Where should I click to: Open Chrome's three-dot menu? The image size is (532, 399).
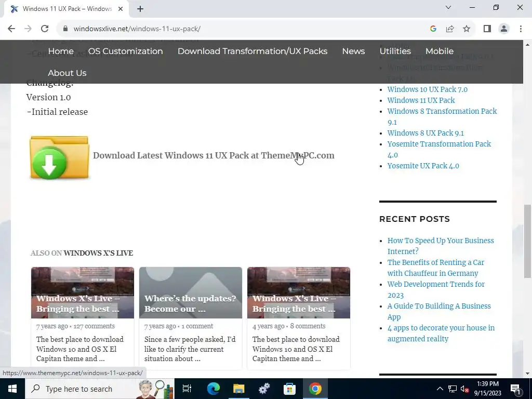pos(521,29)
